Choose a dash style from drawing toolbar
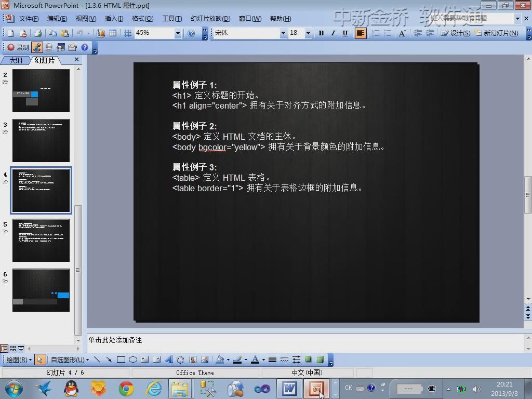The height and width of the screenshot is (399, 532). pyautogui.click(x=284, y=360)
